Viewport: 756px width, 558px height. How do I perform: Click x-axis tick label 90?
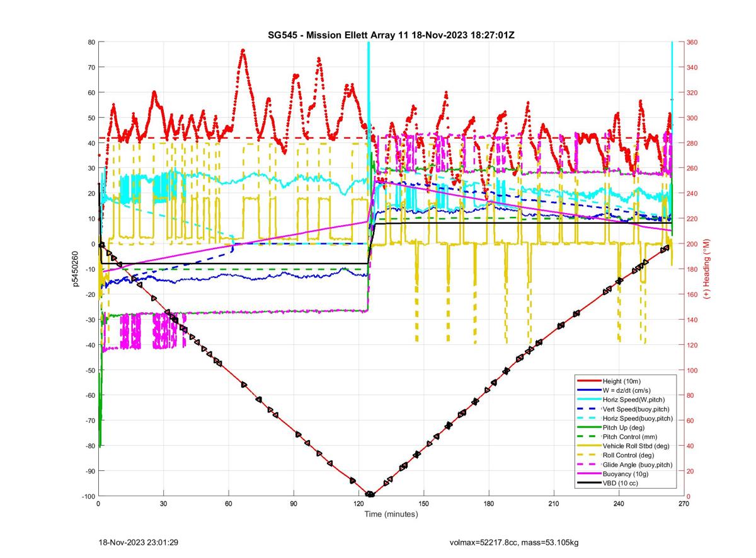(x=294, y=504)
